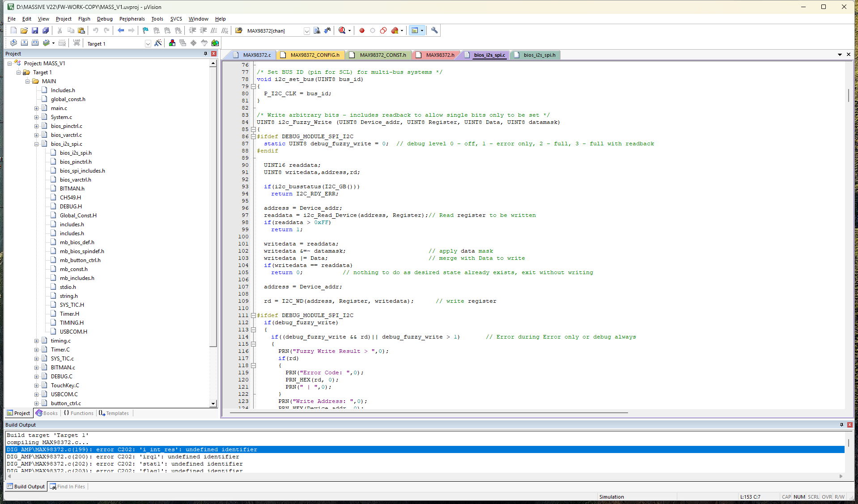The image size is (858, 504).
Task: Open the Peripherals menu
Action: 132,19
